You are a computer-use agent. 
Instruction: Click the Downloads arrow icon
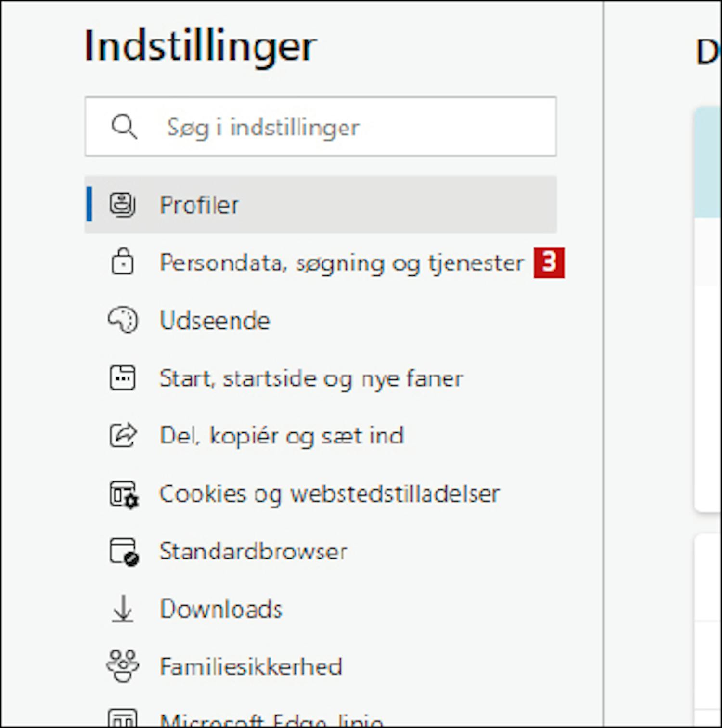pyautogui.click(x=123, y=609)
